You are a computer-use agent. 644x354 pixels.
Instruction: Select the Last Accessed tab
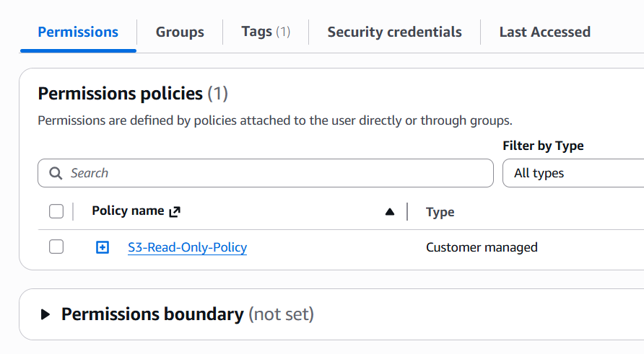(x=544, y=32)
